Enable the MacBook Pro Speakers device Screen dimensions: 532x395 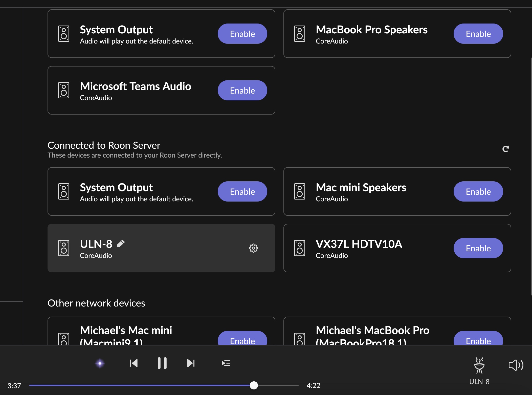click(478, 33)
